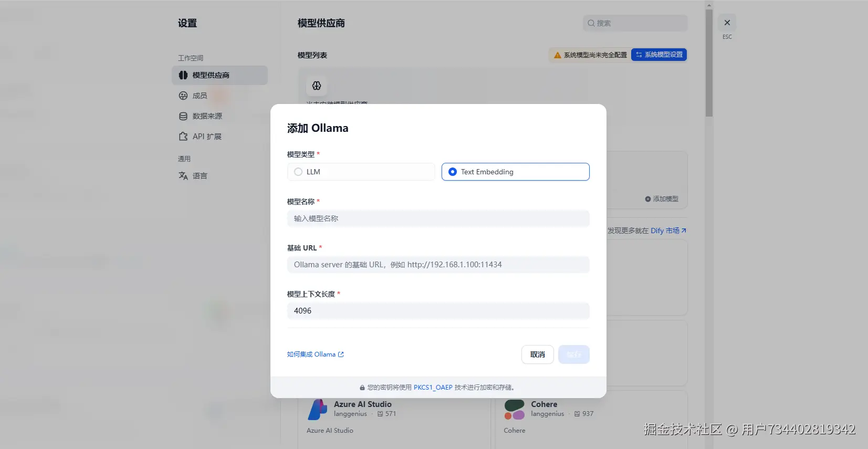This screenshot has height=449, width=868.
Task: Close settings with the X button
Action: [727, 23]
